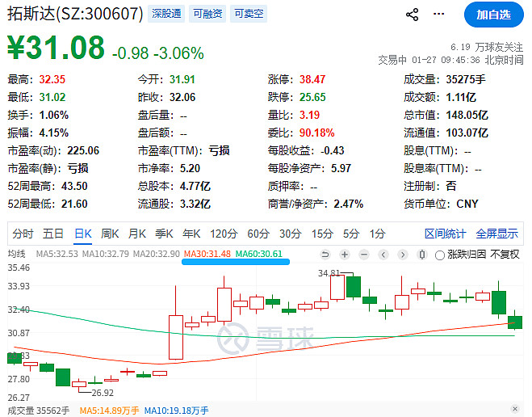Click the zoom out minus icon
Screen dimensions: 532x417
coord(364,255)
